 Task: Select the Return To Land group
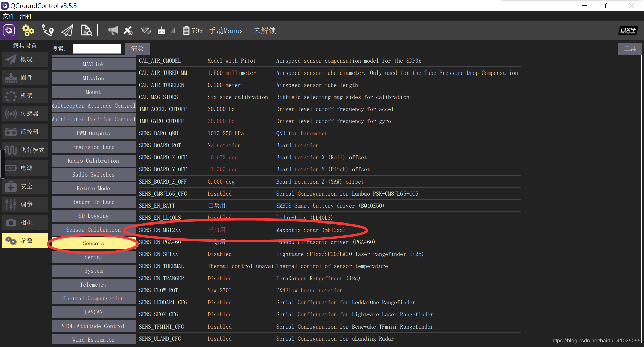(x=93, y=202)
